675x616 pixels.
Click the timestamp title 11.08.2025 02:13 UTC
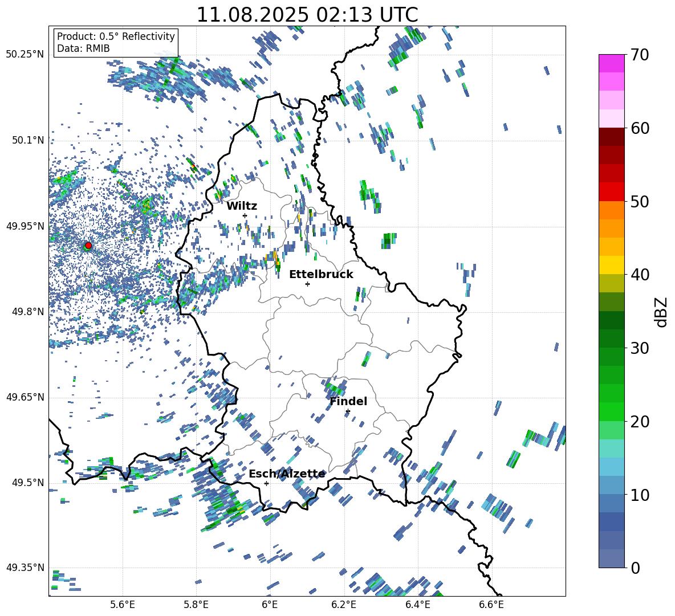[307, 15]
